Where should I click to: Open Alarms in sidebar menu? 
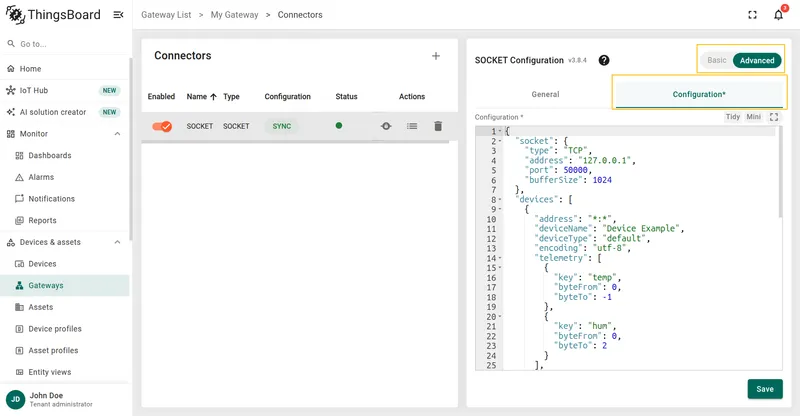click(65, 177)
